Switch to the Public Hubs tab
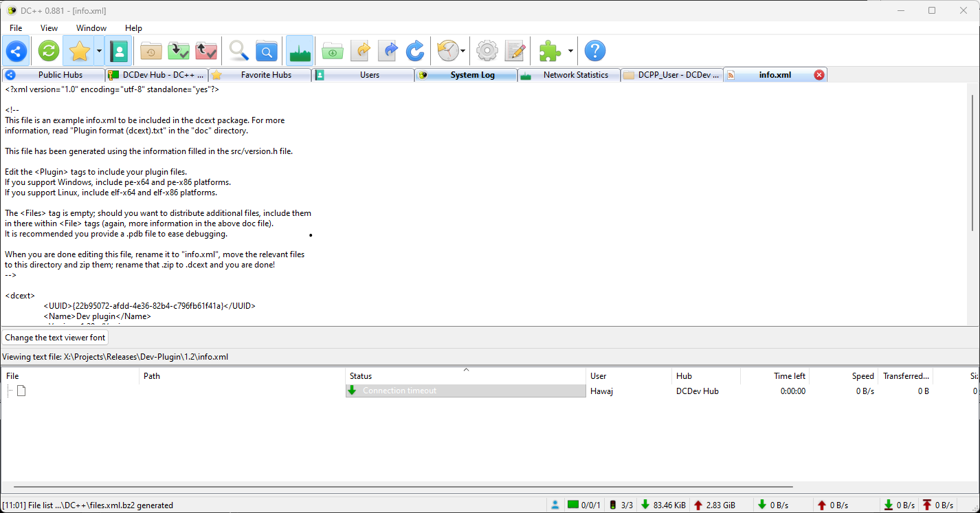The width and height of the screenshot is (980, 513). [54, 75]
